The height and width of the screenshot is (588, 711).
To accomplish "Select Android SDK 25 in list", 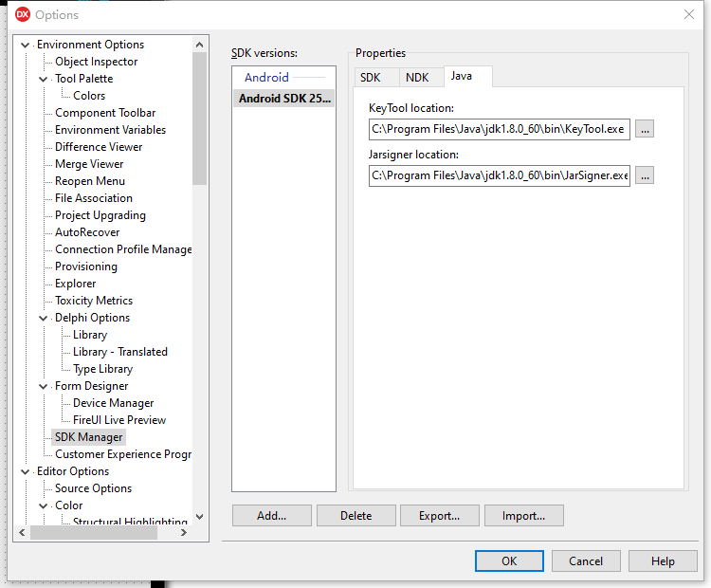I will [284, 99].
